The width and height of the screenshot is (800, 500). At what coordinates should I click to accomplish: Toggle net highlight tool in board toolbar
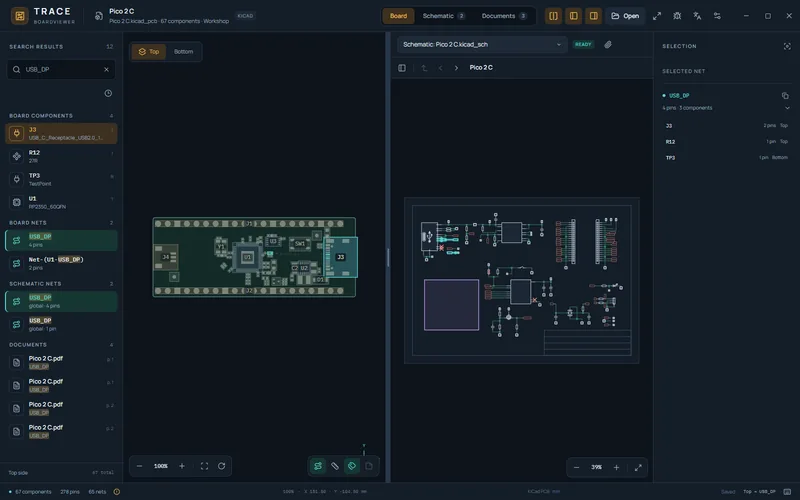pos(318,466)
